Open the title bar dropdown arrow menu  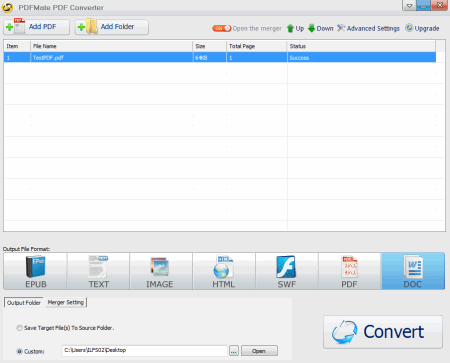point(409,5)
